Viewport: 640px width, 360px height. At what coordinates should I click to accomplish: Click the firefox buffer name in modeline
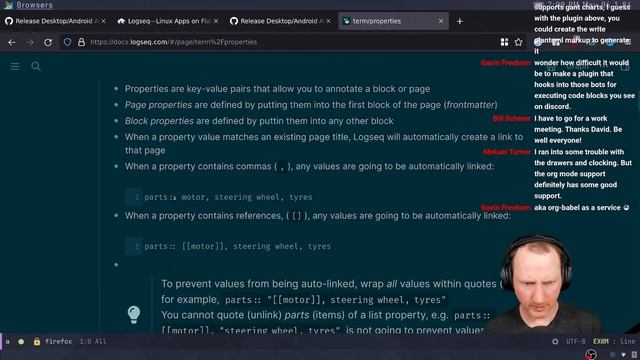click(58, 342)
